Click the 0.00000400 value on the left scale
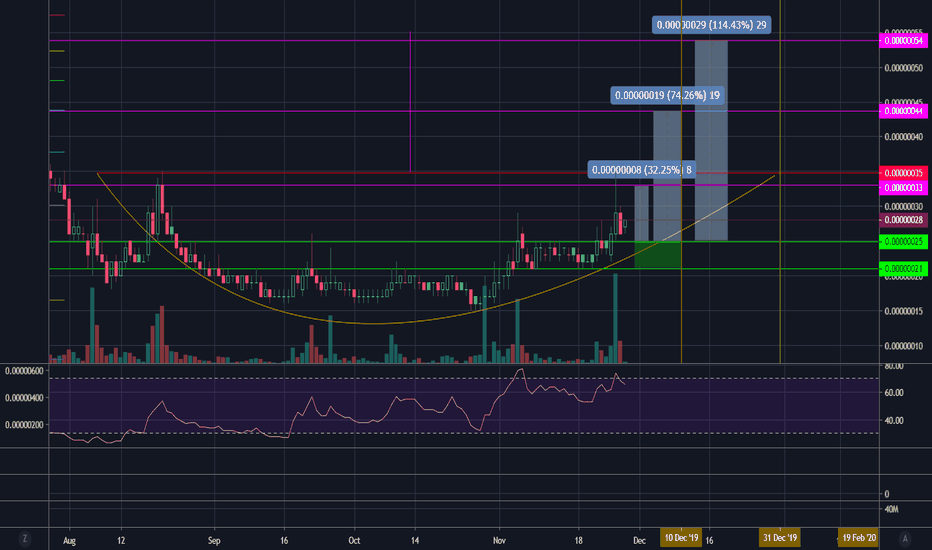Image resolution: width=932 pixels, height=550 pixels. [24, 397]
